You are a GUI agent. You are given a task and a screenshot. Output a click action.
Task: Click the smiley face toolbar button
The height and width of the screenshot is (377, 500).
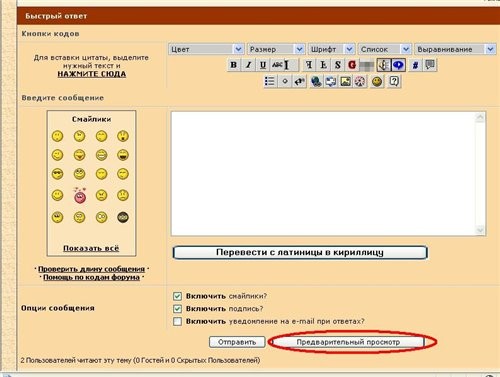[377, 81]
